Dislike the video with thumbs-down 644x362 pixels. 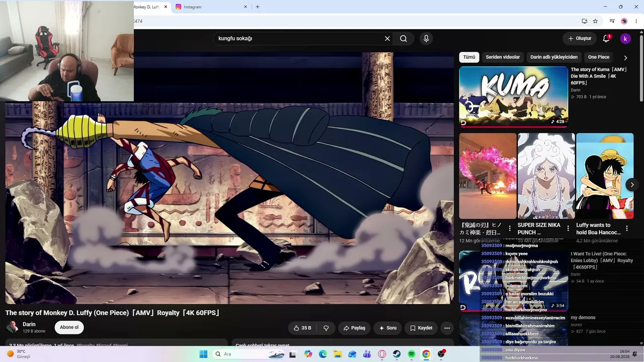(x=326, y=328)
